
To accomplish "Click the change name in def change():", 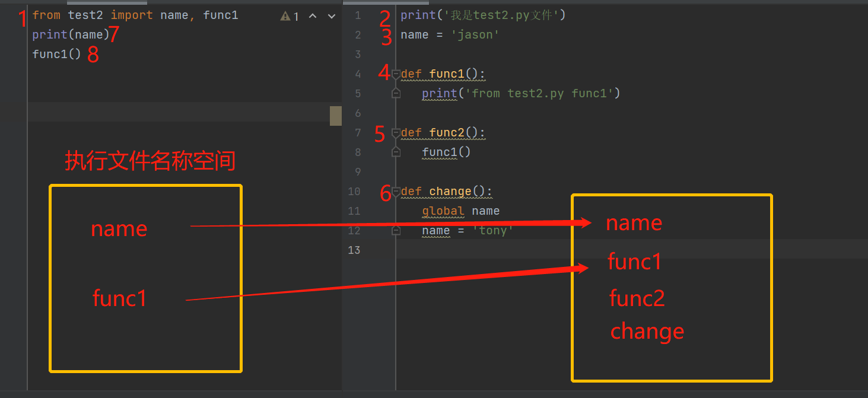I will (450, 191).
